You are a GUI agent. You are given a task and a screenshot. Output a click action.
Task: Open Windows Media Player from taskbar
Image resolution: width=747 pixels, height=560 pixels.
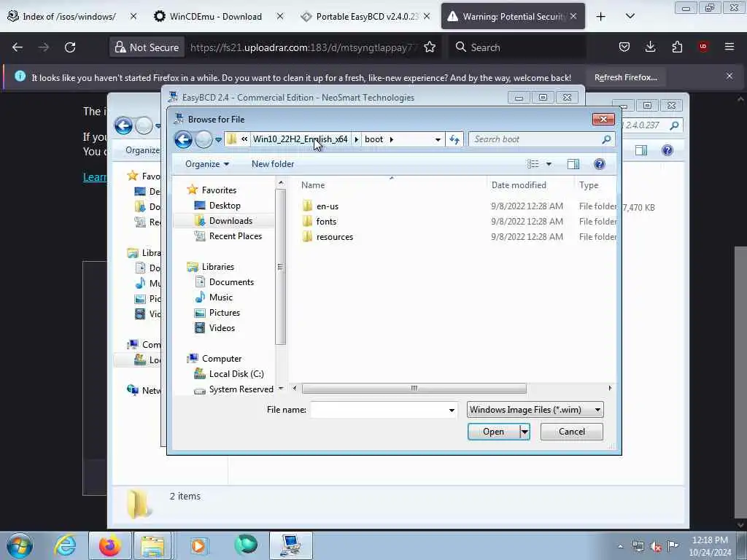[x=199, y=545]
